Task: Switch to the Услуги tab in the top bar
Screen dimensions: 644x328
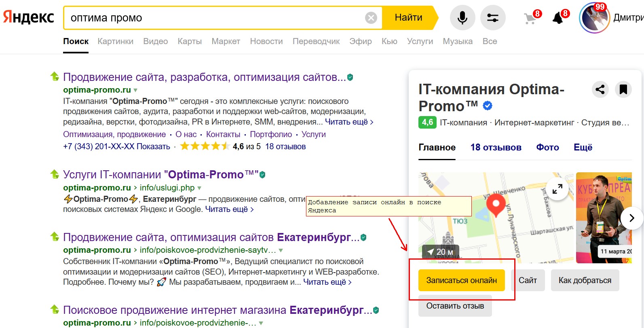Action: pos(420,41)
